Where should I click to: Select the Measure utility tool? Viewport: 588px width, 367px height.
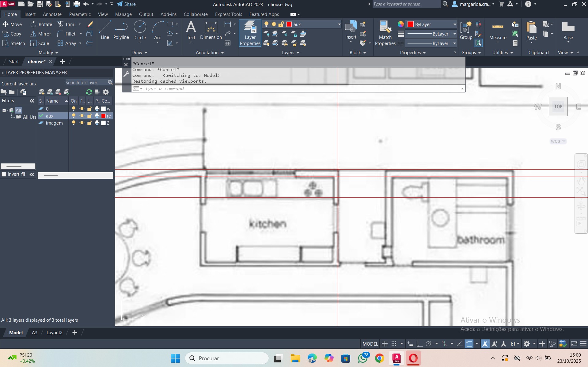pos(498,31)
